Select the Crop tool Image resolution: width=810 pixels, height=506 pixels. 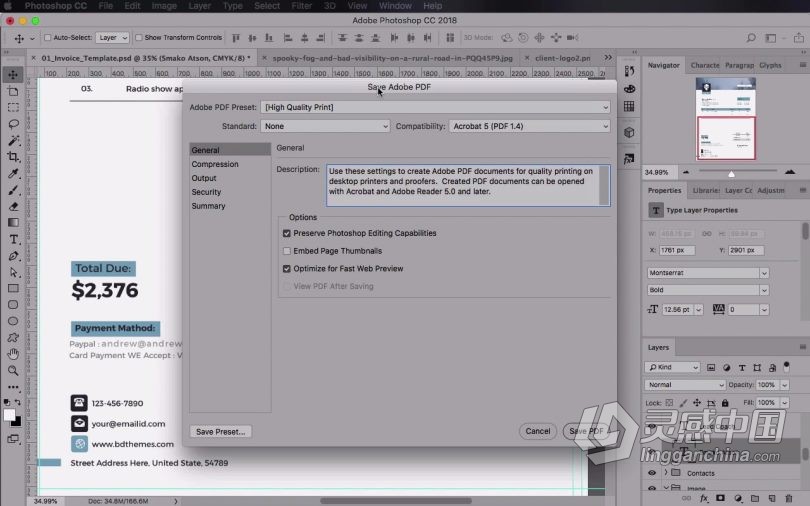(13, 156)
